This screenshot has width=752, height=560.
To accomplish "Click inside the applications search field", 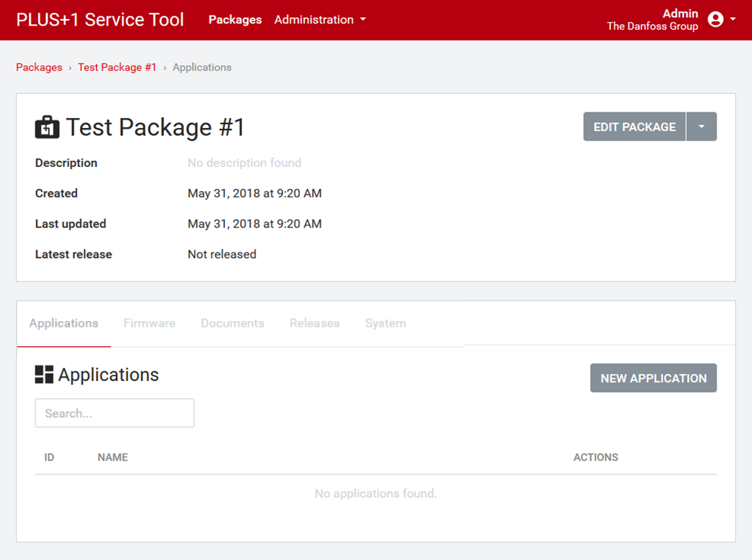I will [x=114, y=413].
